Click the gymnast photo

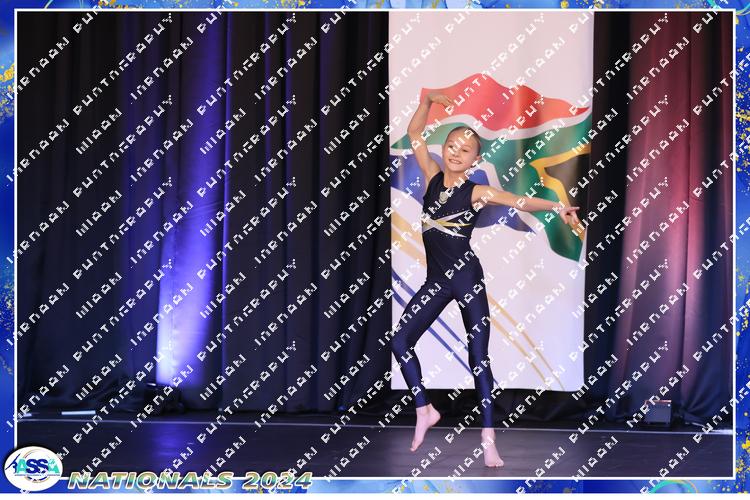pos(375,244)
